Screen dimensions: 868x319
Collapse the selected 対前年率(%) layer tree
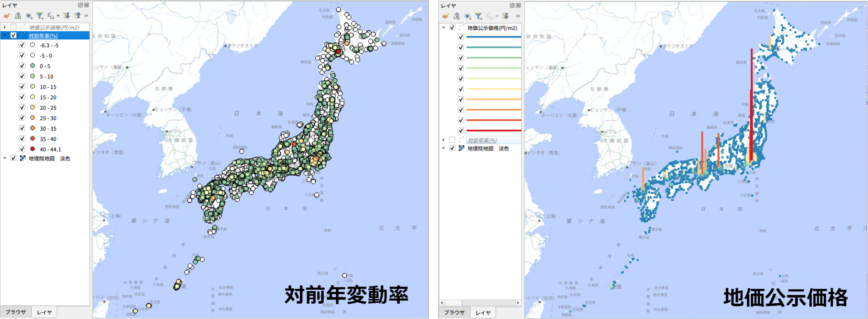pyautogui.click(x=5, y=35)
